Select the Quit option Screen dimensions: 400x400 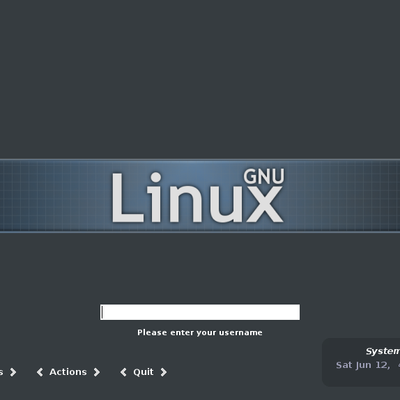(x=143, y=372)
